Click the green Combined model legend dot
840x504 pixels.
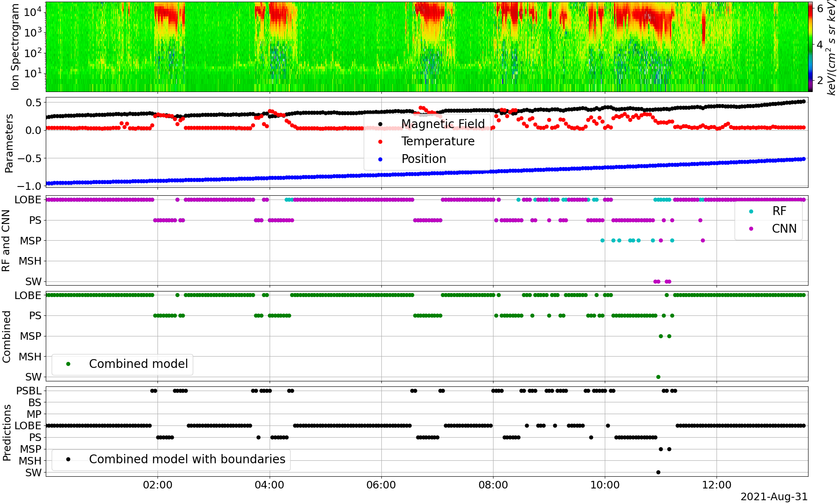tap(68, 364)
